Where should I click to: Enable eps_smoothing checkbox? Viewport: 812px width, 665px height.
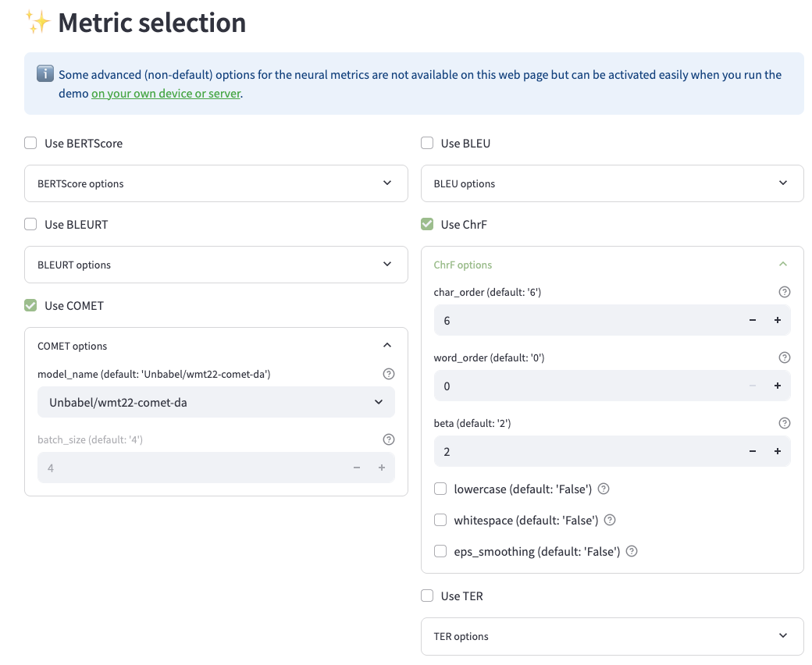click(x=440, y=552)
